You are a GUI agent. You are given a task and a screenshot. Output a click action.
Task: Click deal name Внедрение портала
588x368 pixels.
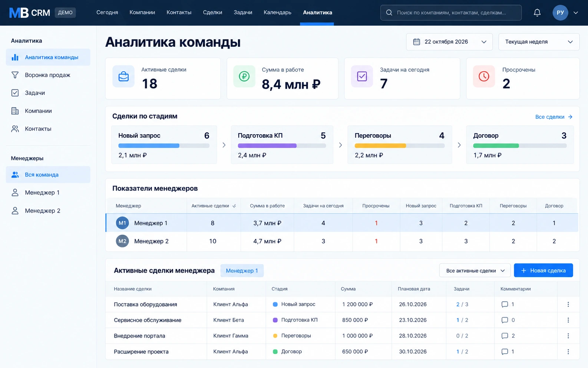coord(139,336)
